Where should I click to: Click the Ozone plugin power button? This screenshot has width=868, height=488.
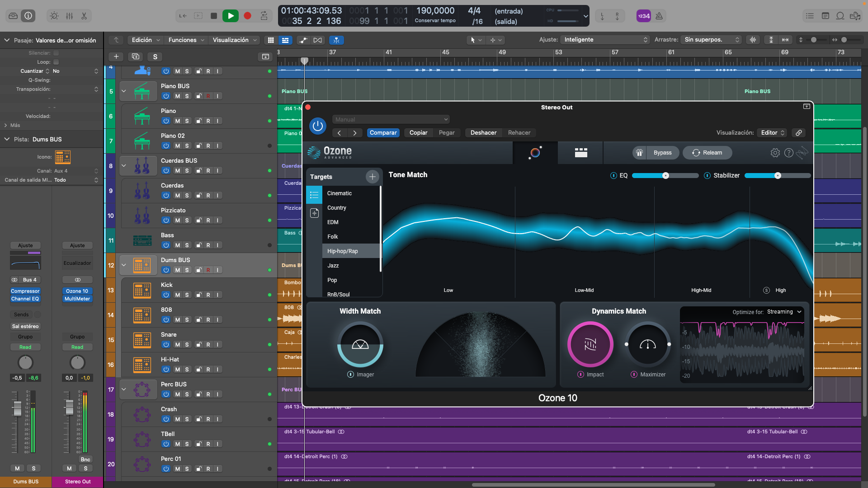point(317,126)
